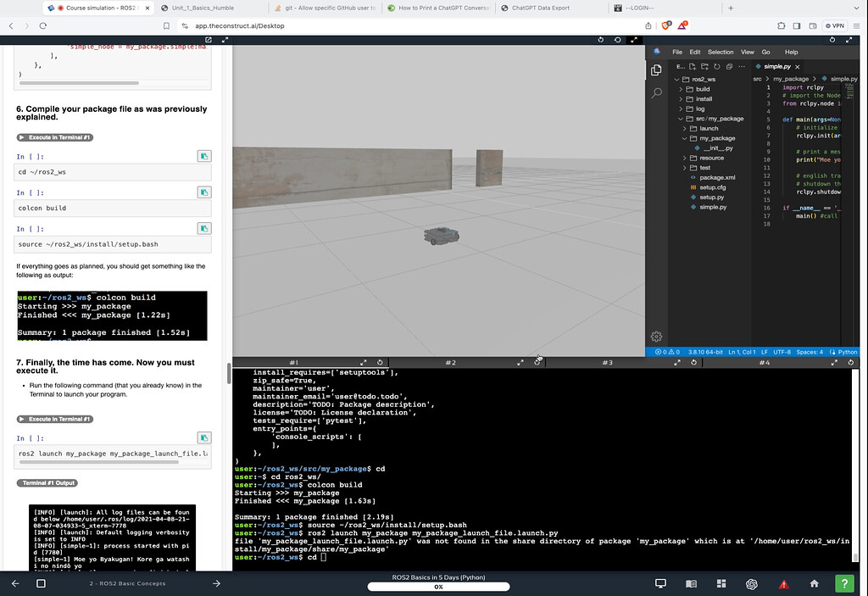Click the 'Ln 1, Col 1' status entry
Viewport: 868px width, 596px height.
(741, 352)
